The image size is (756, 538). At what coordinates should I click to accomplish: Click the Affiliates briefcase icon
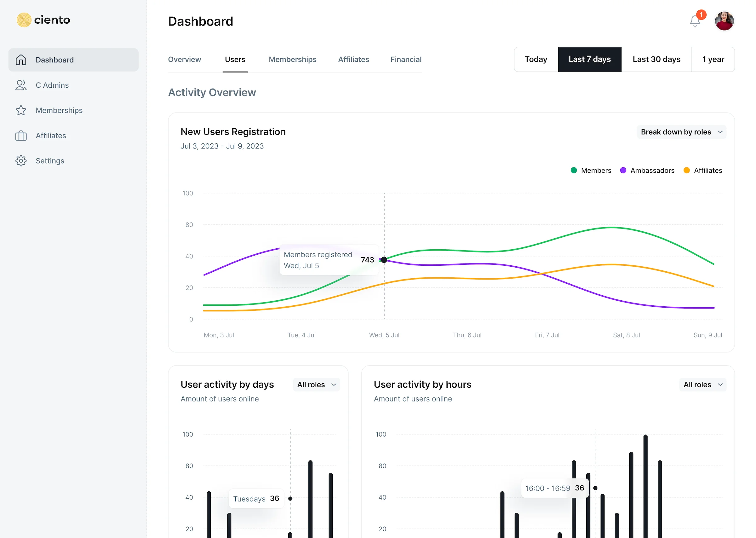[x=21, y=136]
